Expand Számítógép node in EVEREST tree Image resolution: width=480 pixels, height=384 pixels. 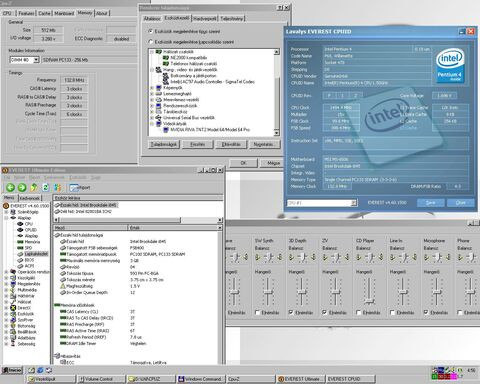click(6, 212)
